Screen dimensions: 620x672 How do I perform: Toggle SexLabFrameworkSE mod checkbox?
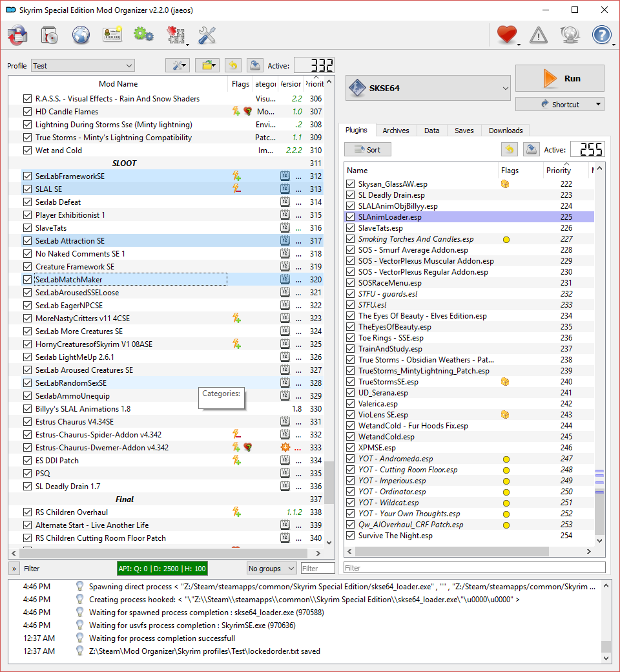tap(27, 176)
